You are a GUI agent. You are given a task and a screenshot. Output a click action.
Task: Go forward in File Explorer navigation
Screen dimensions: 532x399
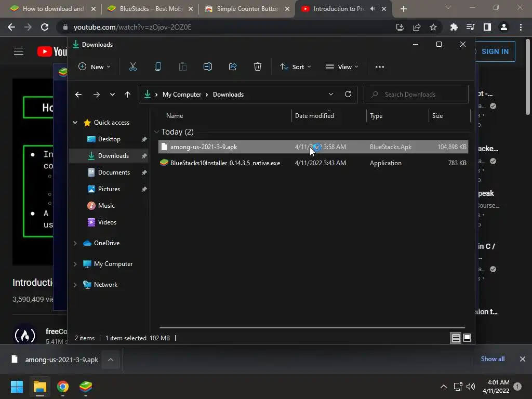click(x=96, y=95)
